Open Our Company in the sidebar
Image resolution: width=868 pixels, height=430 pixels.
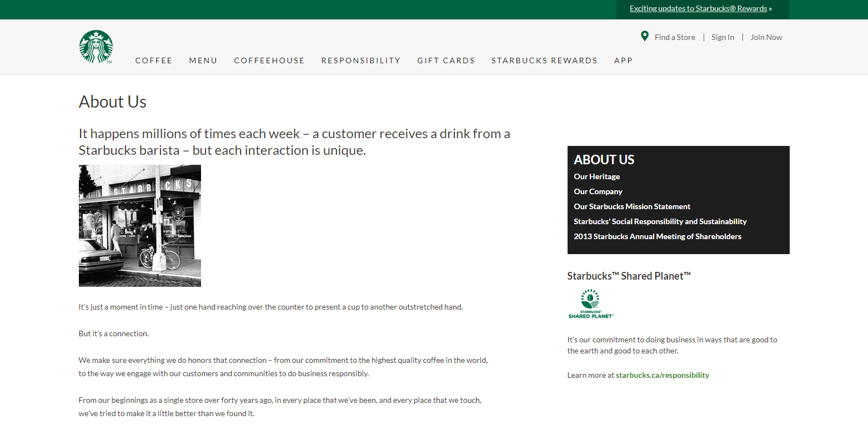(x=598, y=191)
